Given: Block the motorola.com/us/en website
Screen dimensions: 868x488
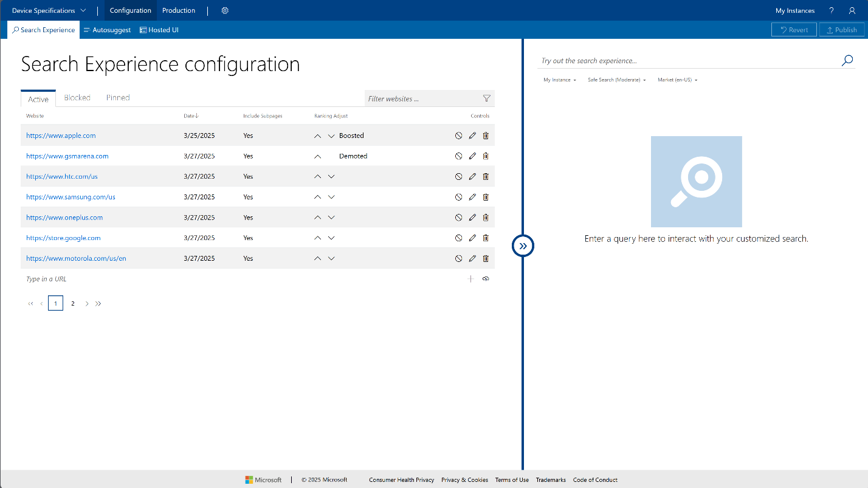Looking at the screenshot, I should pos(459,258).
